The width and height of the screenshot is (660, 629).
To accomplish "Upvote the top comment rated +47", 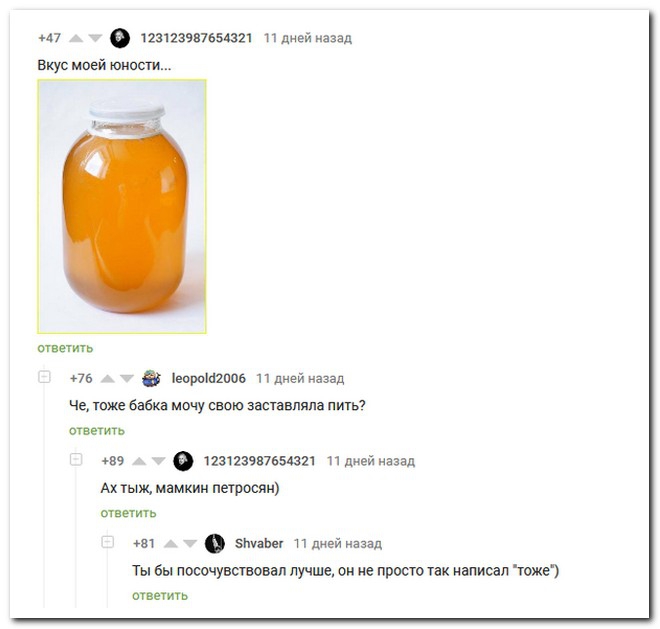I will coord(76,38).
